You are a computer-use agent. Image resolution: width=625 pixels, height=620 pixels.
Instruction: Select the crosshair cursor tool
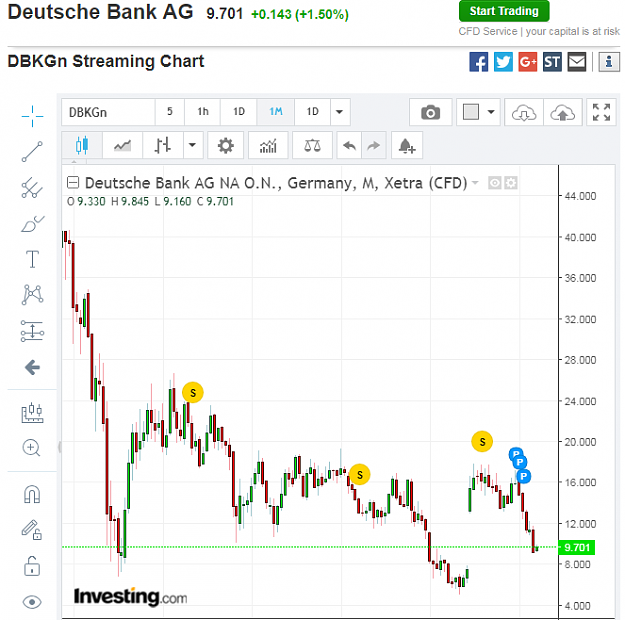click(x=32, y=116)
